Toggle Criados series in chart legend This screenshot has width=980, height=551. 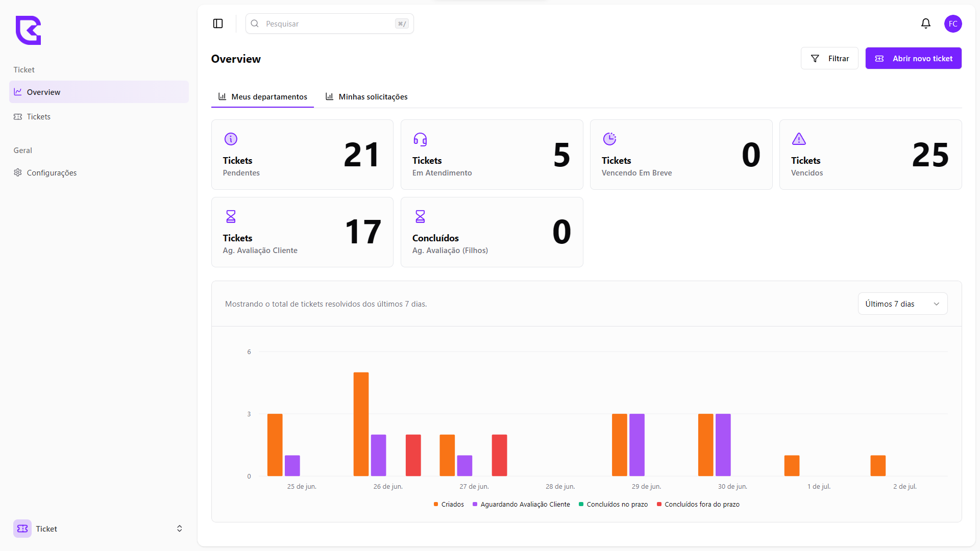(449, 504)
